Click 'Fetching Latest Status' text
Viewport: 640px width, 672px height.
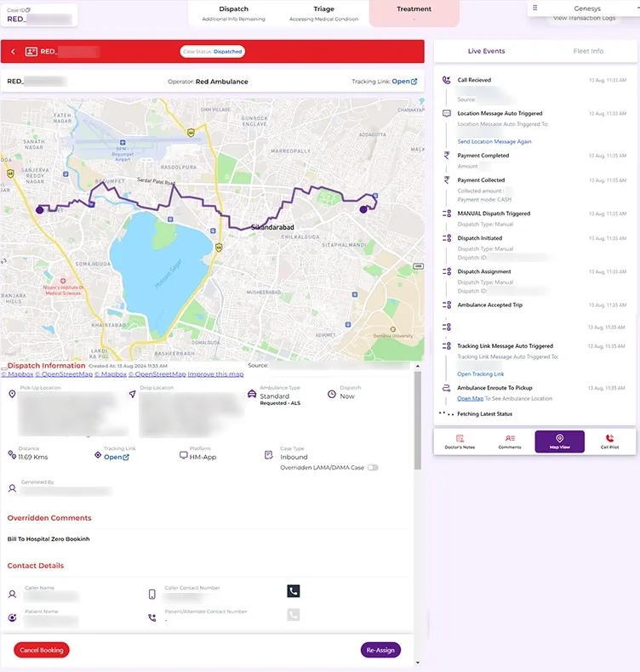coord(484,414)
